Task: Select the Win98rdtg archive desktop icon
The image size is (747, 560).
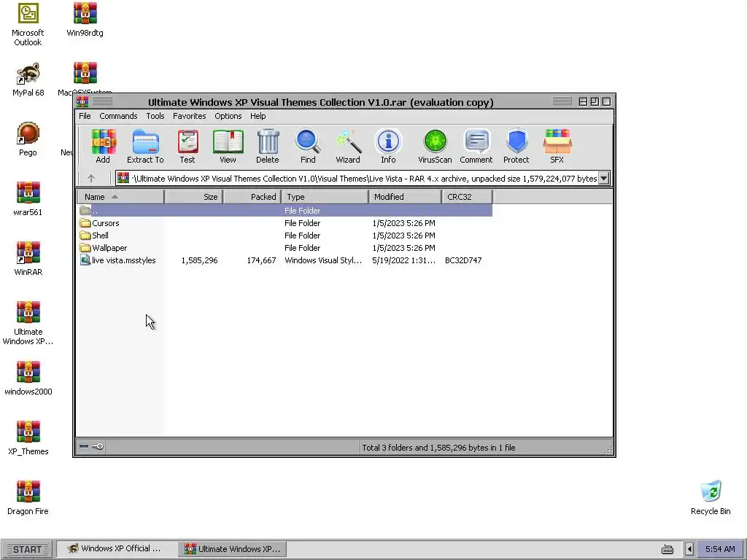Action: coord(85,20)
